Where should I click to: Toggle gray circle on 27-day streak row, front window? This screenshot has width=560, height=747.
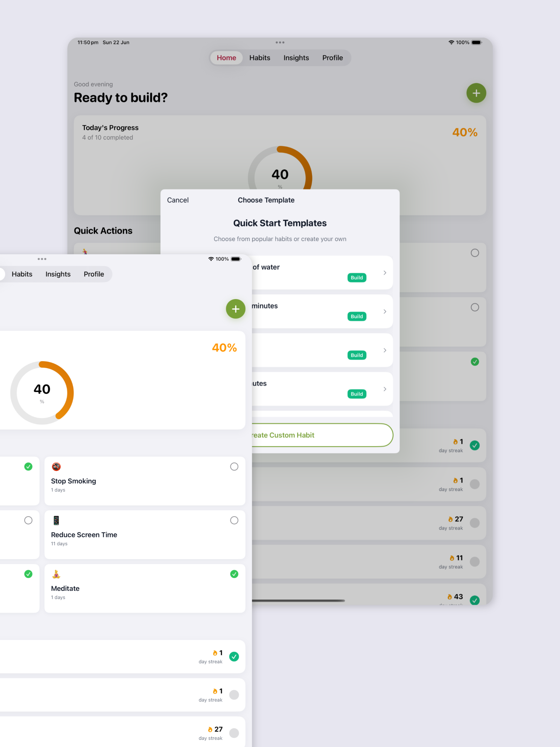pos(234,733)
